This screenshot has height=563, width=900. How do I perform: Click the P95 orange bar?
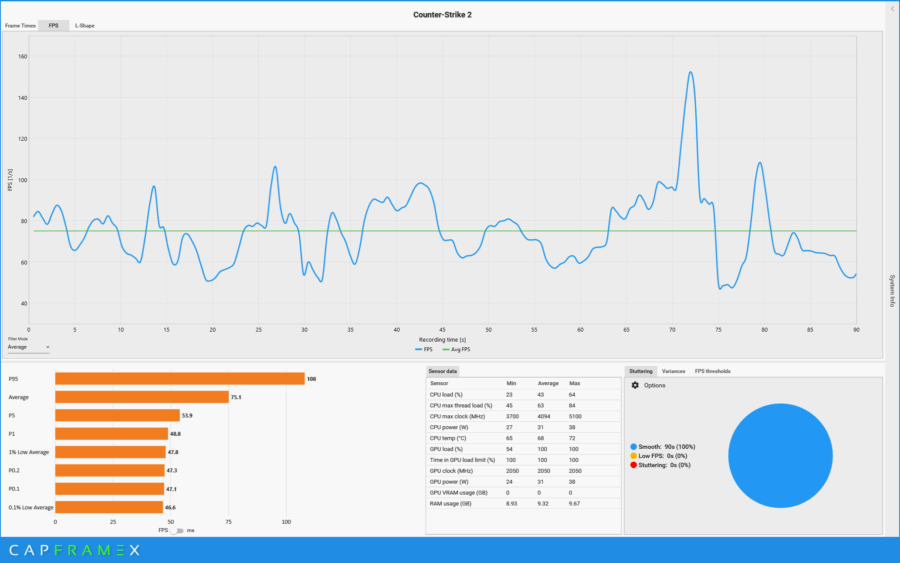coord(180,379)
